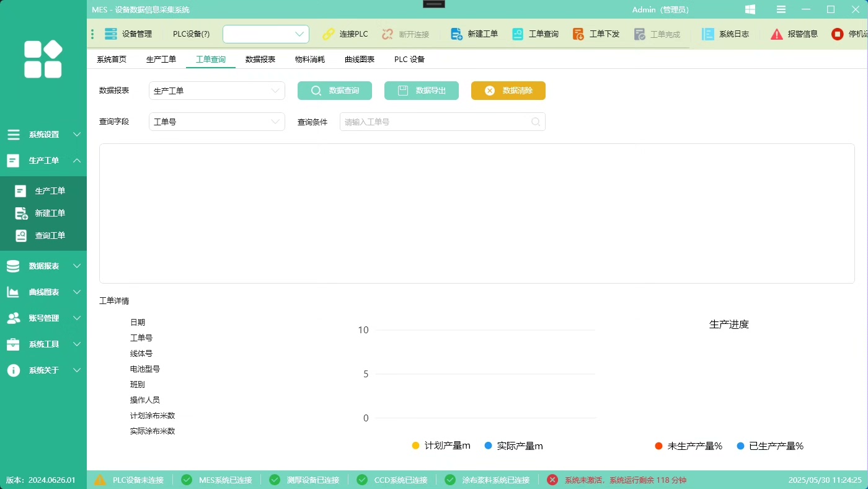
Task: Switch to the 物料消耗 tab
Action: (310, 60)
